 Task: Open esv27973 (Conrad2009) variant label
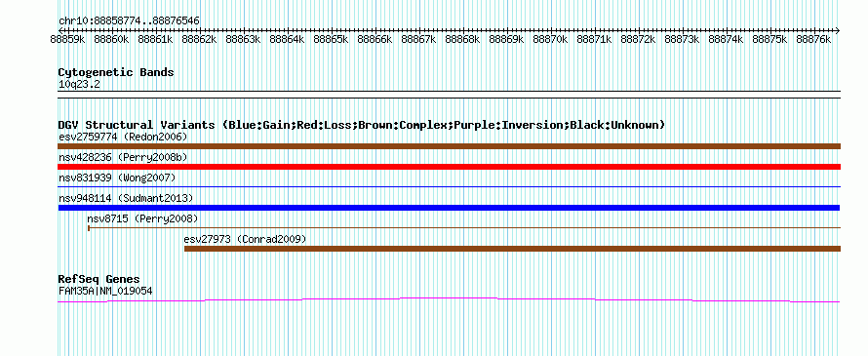click(x=245, y=239)
